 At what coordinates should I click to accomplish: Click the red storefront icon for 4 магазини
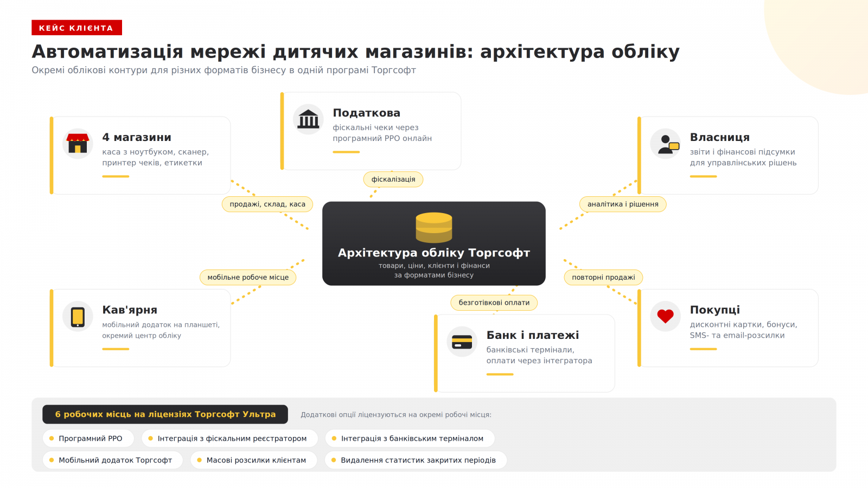point(78,144)
